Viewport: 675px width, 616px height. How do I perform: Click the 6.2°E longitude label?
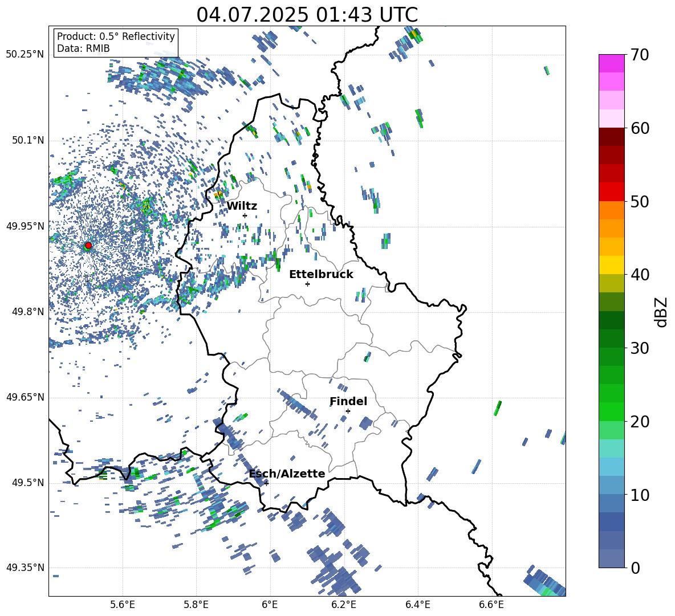[x=344, y=605]
